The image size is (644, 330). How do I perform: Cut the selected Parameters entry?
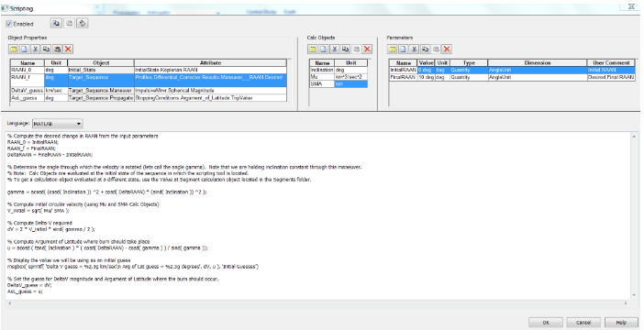pyautogui.click(x=415, y=49)
